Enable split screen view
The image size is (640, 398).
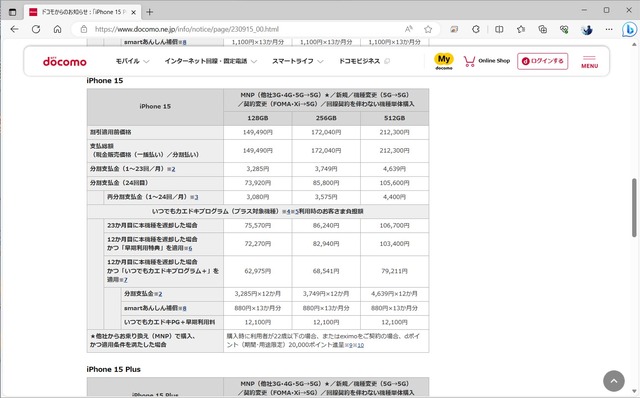click(x=499, y=29)
